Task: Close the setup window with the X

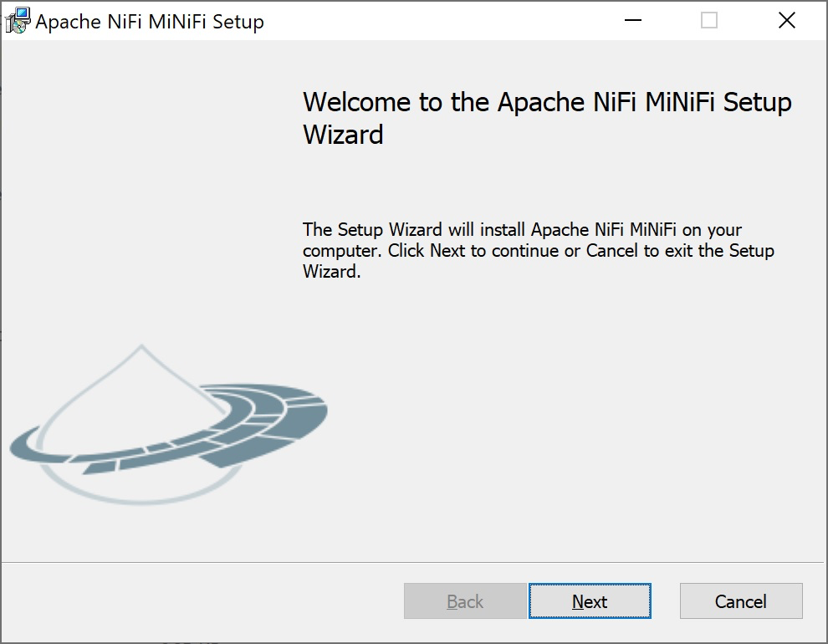Action: click(x=786, y=21)
